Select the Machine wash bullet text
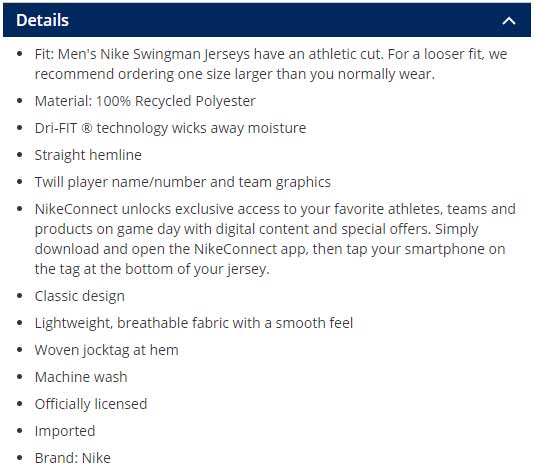 coord(81,377)
